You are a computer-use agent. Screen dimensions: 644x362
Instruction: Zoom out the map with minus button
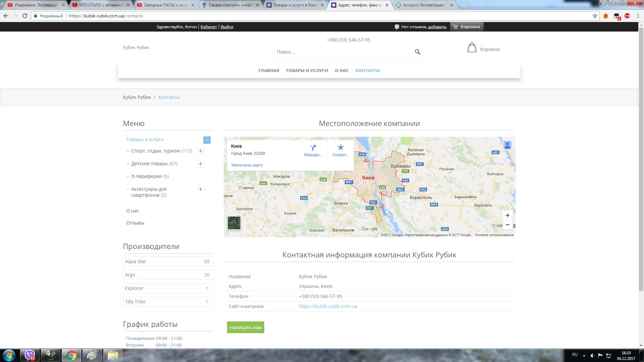click(507, 225)
